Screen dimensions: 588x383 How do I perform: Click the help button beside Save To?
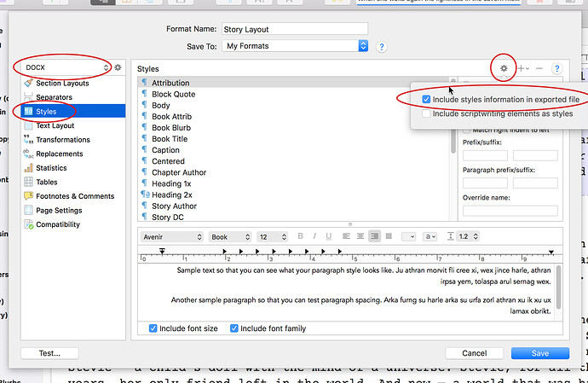coord(382,46)
